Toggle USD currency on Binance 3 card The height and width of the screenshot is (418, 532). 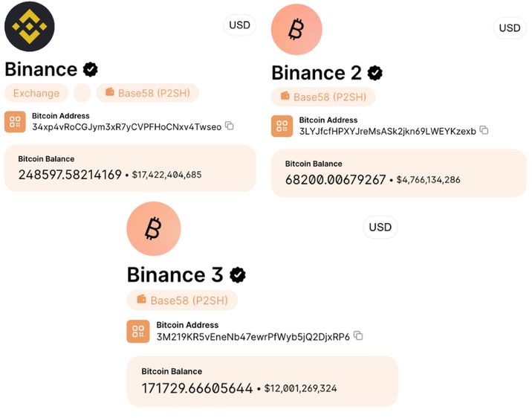(380, 227)
